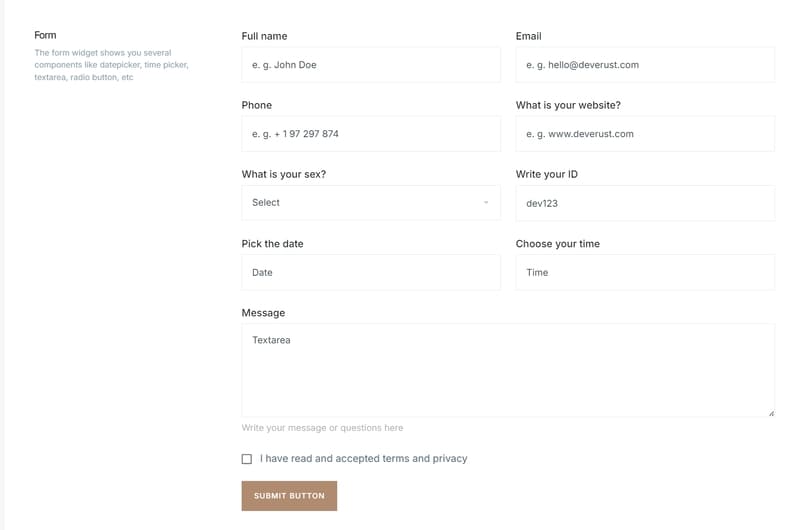800x530 pixels.
Task: Check the terms and privacy checkbox
Action: coord(247,459)
